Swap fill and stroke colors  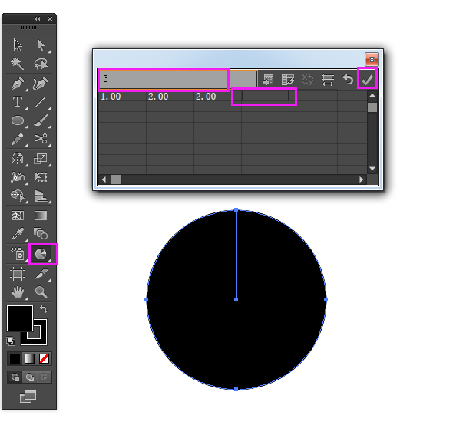pyautogui.click(x=44, y=309)
